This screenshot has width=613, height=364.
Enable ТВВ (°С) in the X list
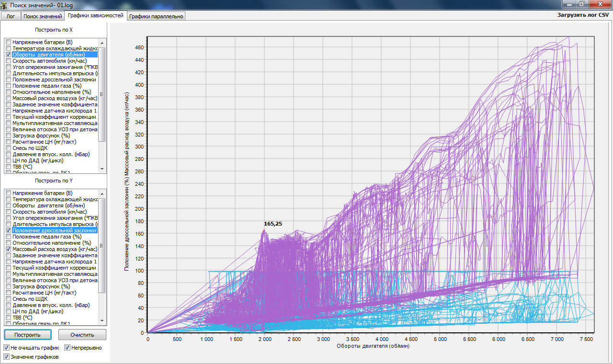pyautogui.click(x=8, y=167)
